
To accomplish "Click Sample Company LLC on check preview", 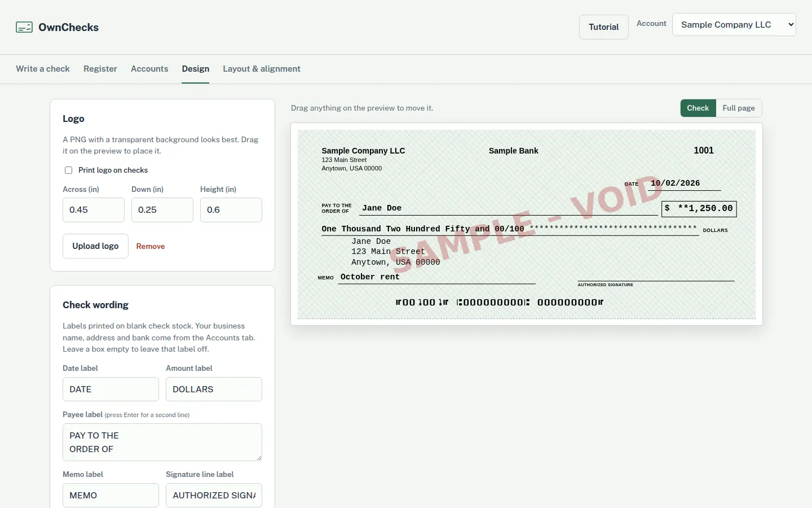I will [x=363, y=151].
